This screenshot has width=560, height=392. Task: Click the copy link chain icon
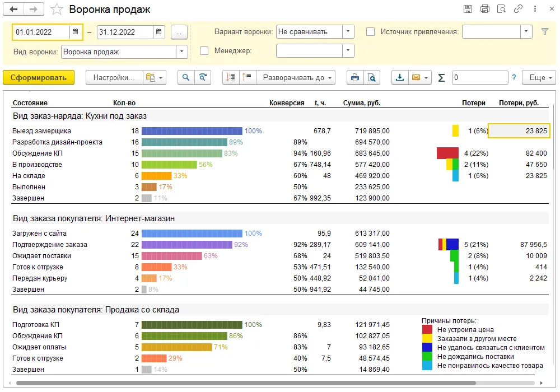click(x=519, y=10)
